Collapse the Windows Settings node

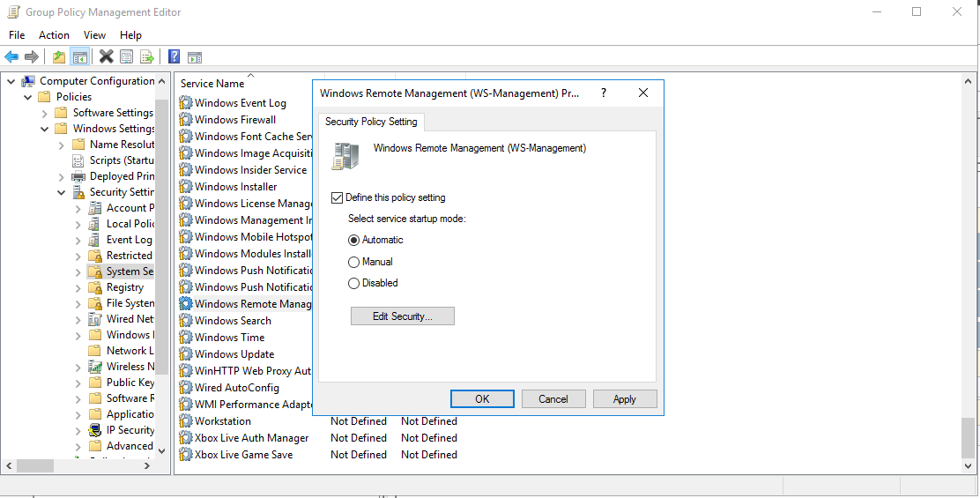coord(44,129)
